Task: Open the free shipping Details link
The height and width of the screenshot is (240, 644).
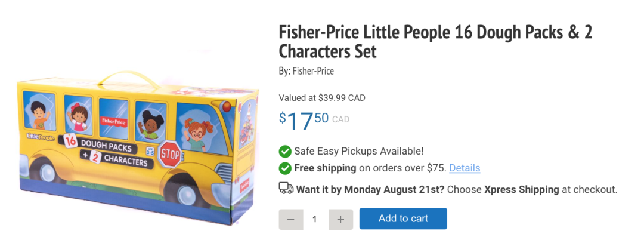Action: [465, 168]
